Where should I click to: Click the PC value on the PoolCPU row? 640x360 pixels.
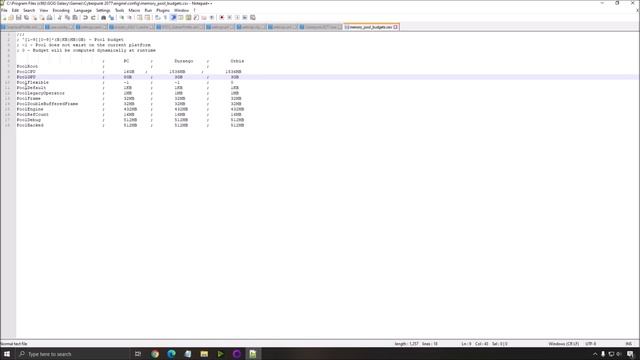[129, 71]
